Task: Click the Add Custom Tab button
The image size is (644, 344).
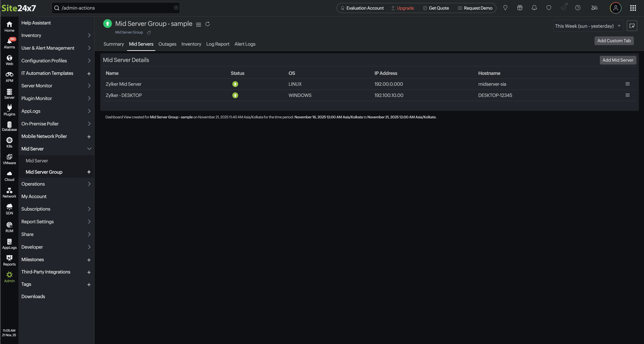Action: 614,41
